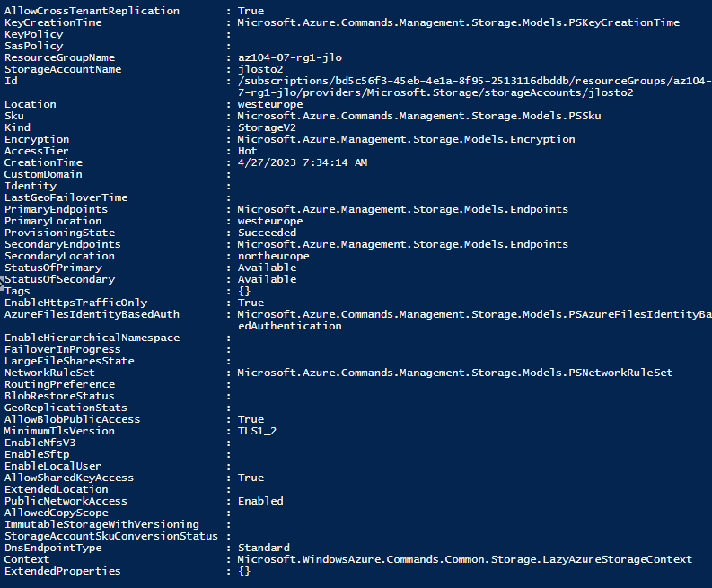712x588 pixels.
Task: Click the Location value westeurope
Action: (270, 104)
